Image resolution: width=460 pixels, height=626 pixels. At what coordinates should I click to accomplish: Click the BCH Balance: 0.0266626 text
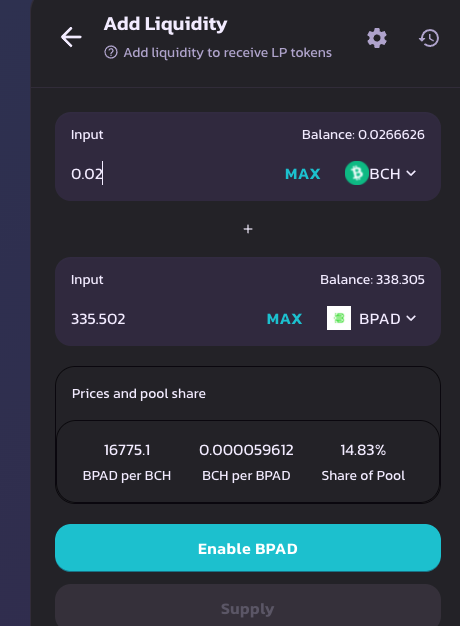tap(363, 135)
